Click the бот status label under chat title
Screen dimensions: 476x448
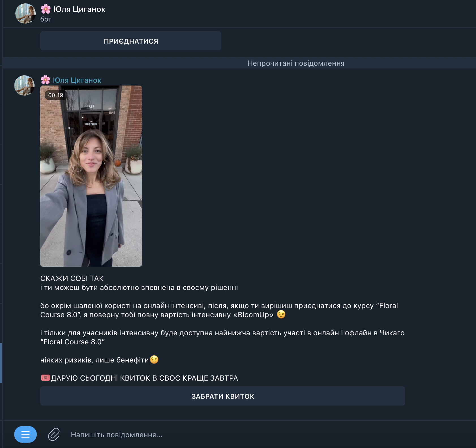point(46,19)
